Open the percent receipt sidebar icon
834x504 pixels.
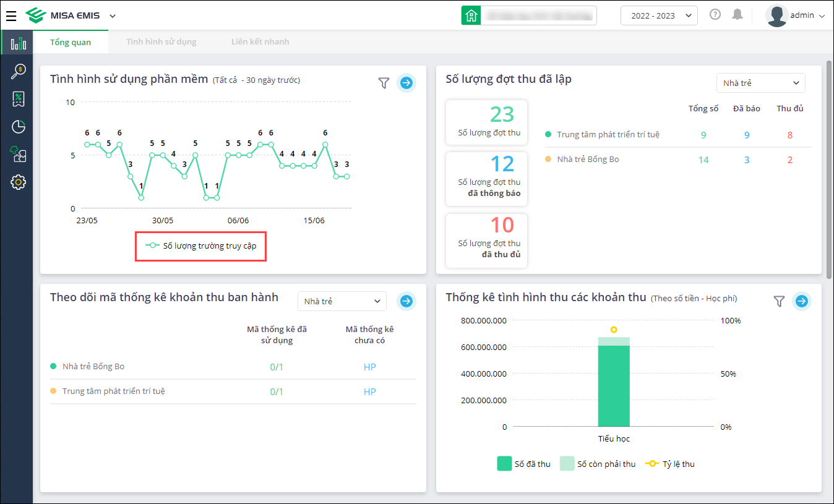point(18,99)
